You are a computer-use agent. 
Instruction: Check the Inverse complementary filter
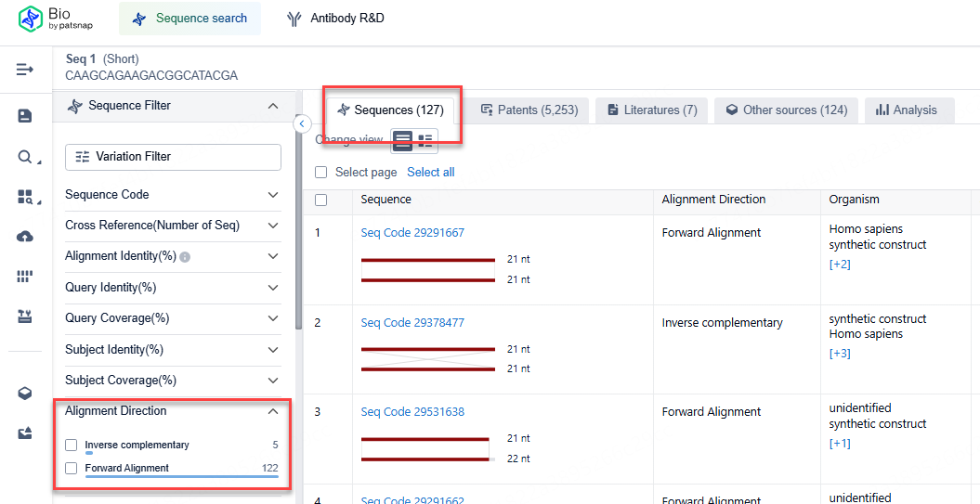tap(72, 446)
